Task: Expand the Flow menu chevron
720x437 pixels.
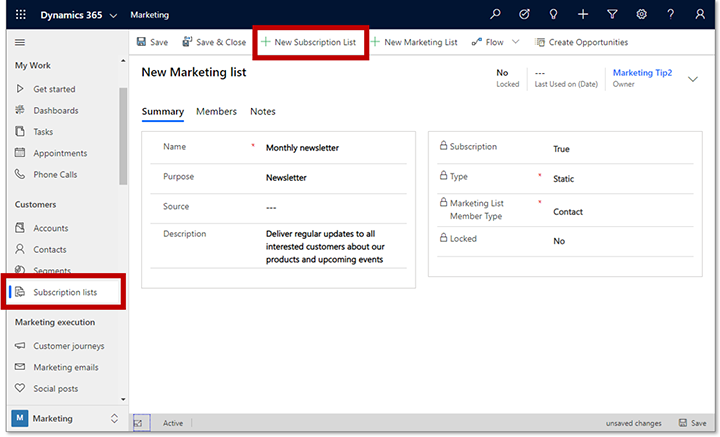Action: click(516, 42)
